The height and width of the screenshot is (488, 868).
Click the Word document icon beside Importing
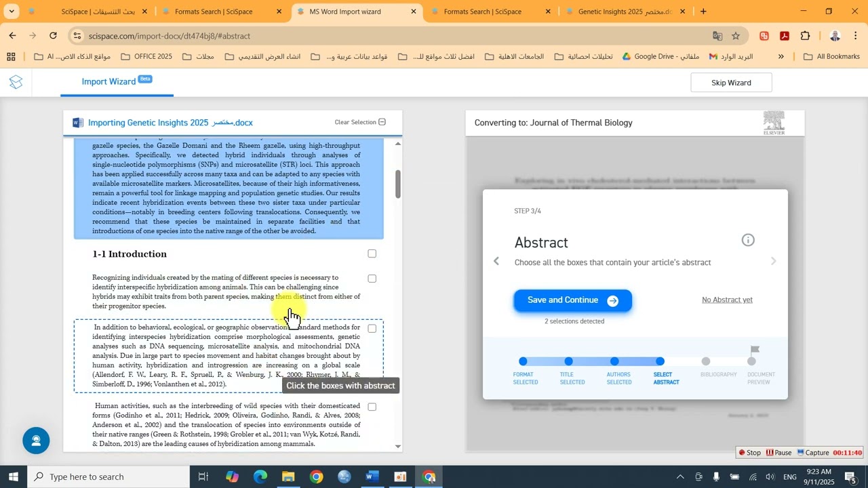(78, 123)
